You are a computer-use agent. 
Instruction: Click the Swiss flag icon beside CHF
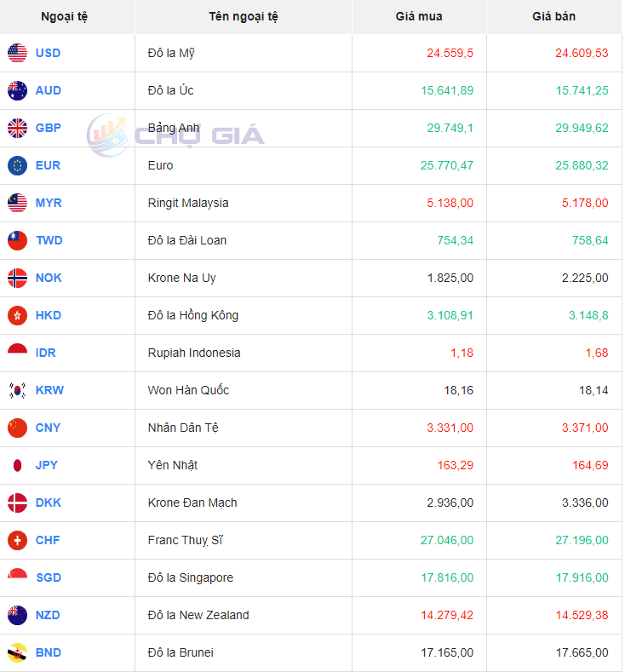click(17, 540)
